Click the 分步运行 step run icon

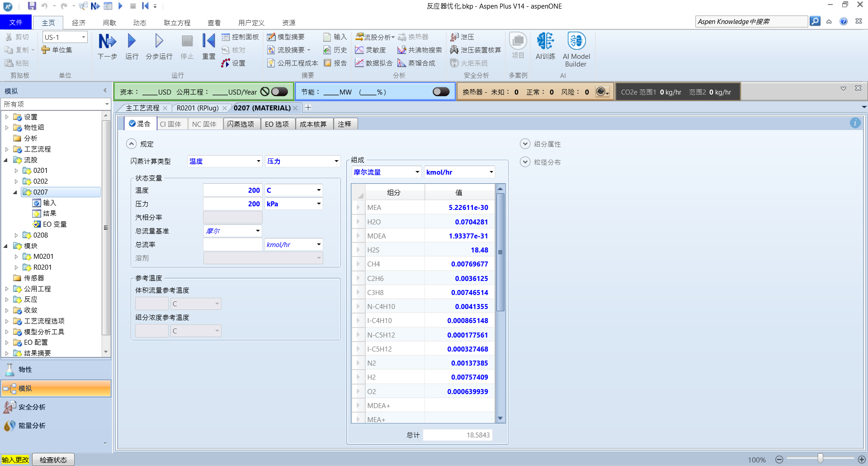[159, 42]
